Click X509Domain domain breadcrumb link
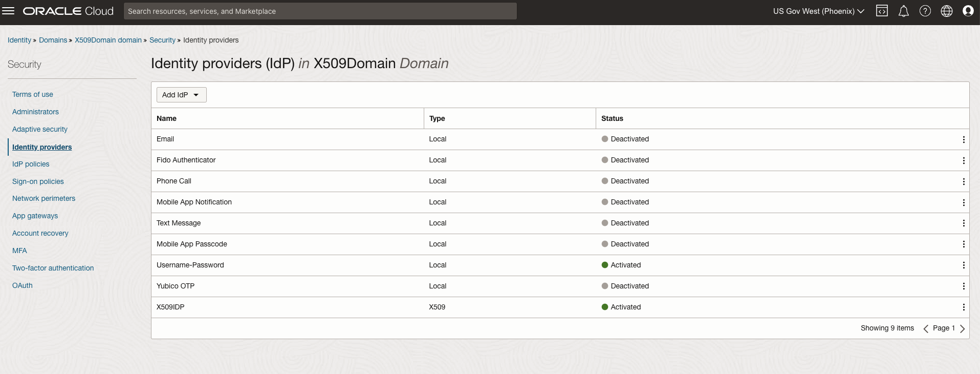980x374 pixels. (108, 40)
